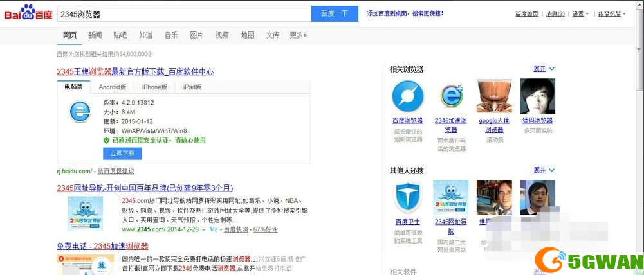Click the result count text 54,600,000个
Image resolution: width=644 pixels, height=275 pixels.
pos(134,54)
